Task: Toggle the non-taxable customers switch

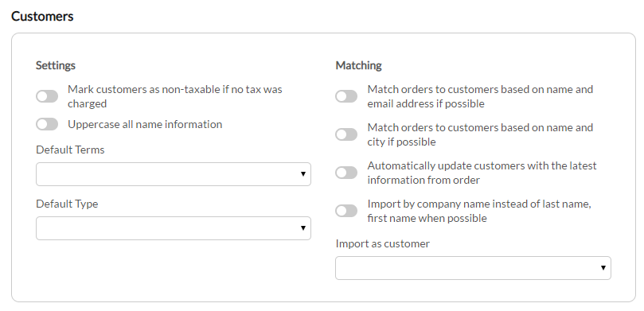Action: 47,96
